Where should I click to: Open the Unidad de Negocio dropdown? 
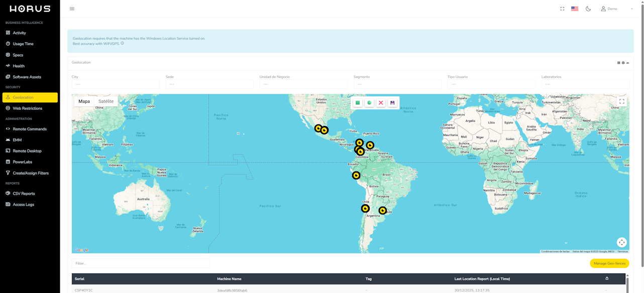[x=303, y=84]
